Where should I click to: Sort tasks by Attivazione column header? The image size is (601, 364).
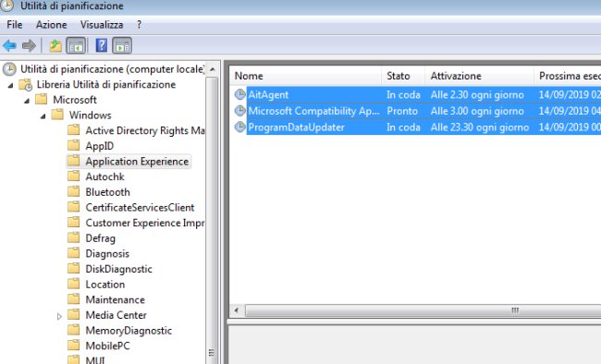[480, 76]
